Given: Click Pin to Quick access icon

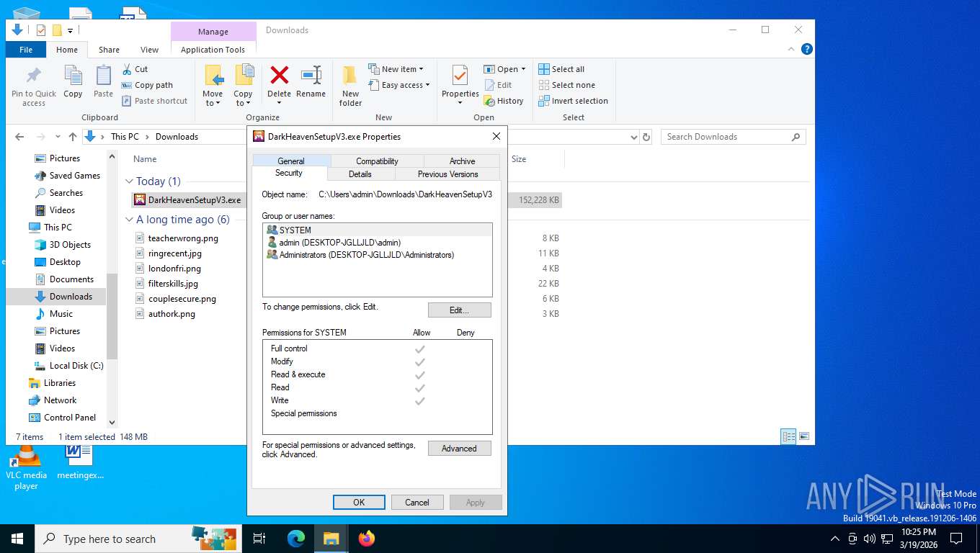Looking at the screenshot, I should 33,76.
